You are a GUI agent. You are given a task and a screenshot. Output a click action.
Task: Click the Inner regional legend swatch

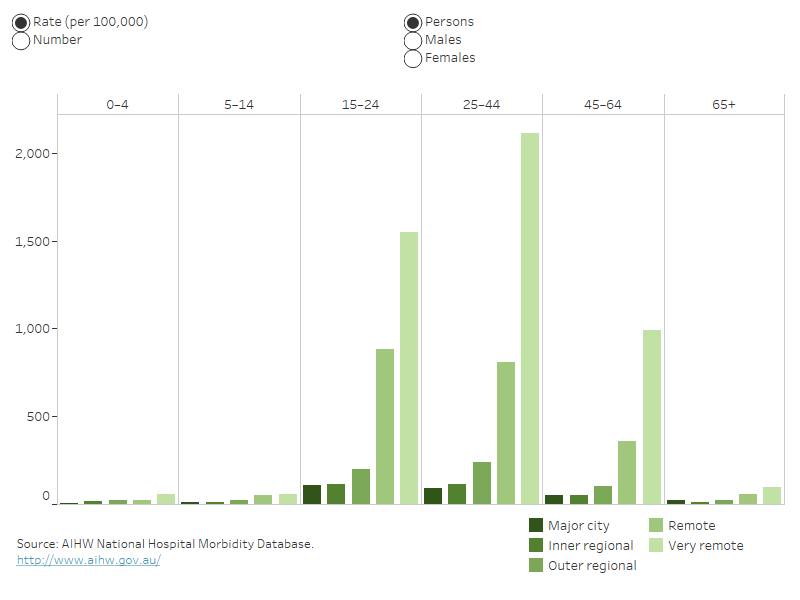(536, 545)
